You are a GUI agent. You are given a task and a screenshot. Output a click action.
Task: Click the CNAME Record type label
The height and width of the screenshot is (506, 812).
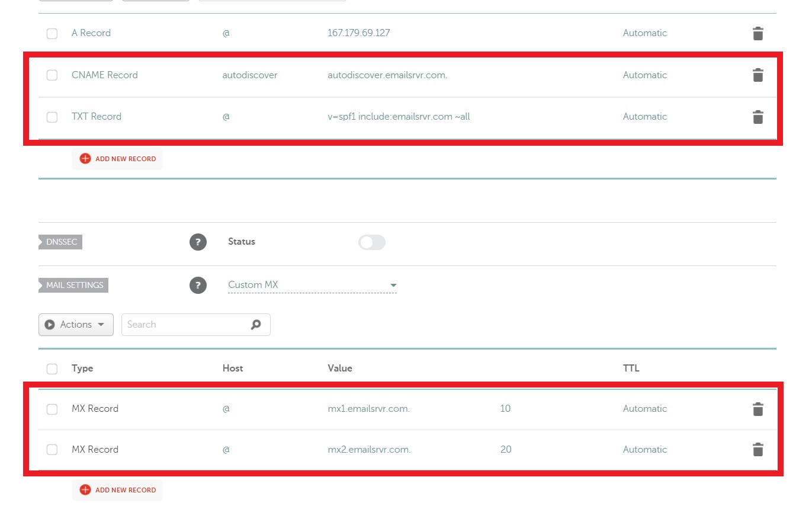[105, 75]
